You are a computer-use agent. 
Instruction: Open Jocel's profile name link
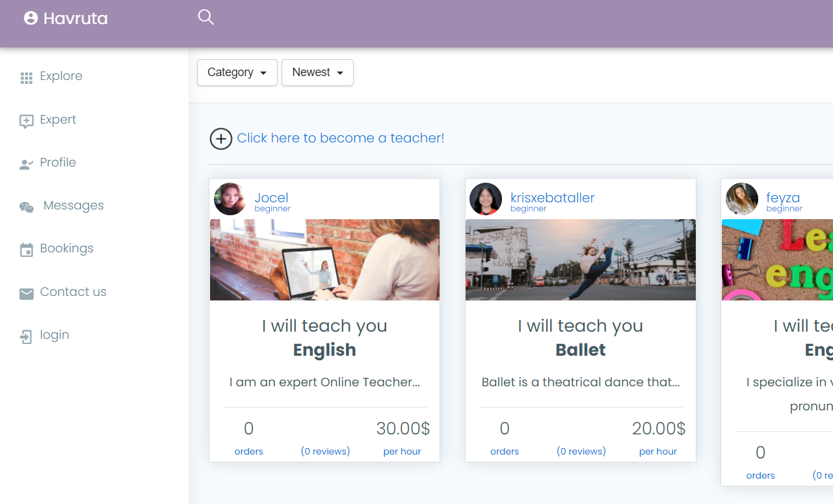(271, 198)
